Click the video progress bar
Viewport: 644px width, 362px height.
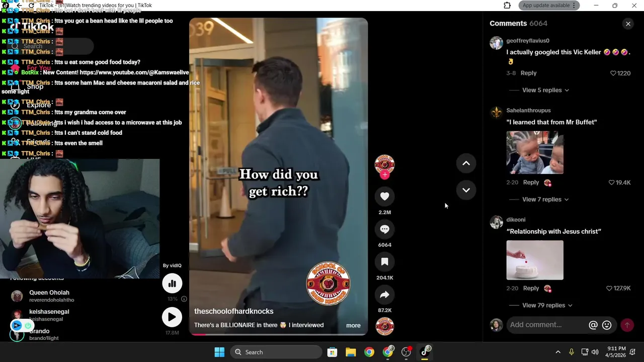click(x=278, y=334)
